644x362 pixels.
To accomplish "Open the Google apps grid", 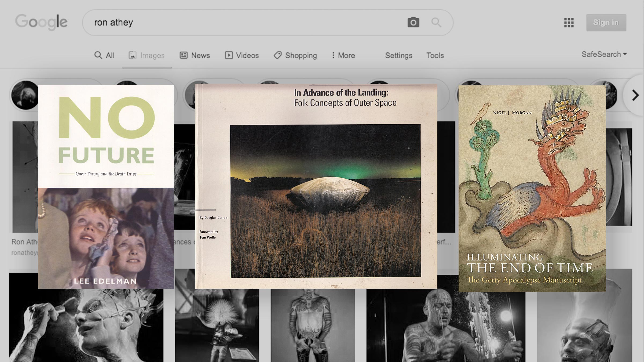I will point(569,23).
